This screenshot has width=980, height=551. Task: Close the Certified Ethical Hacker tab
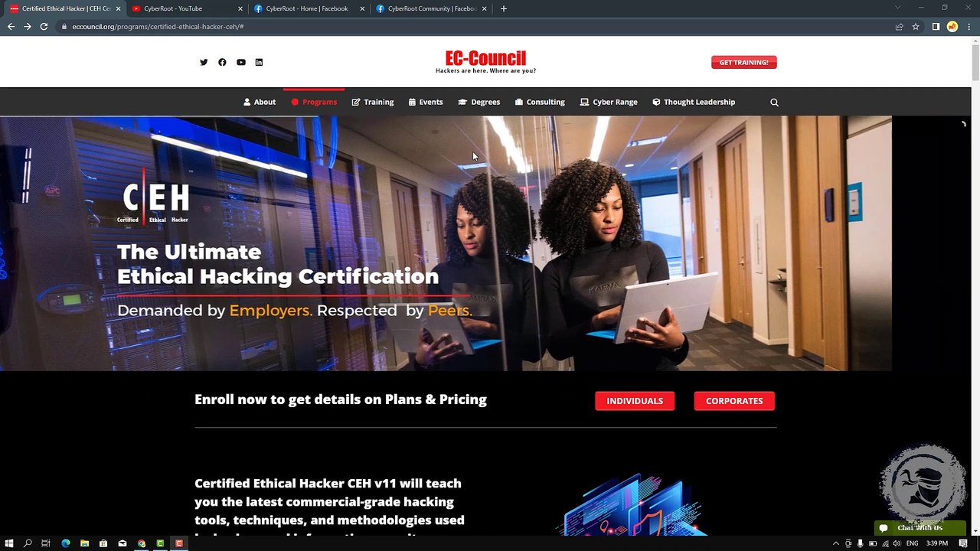pos(118,8)
